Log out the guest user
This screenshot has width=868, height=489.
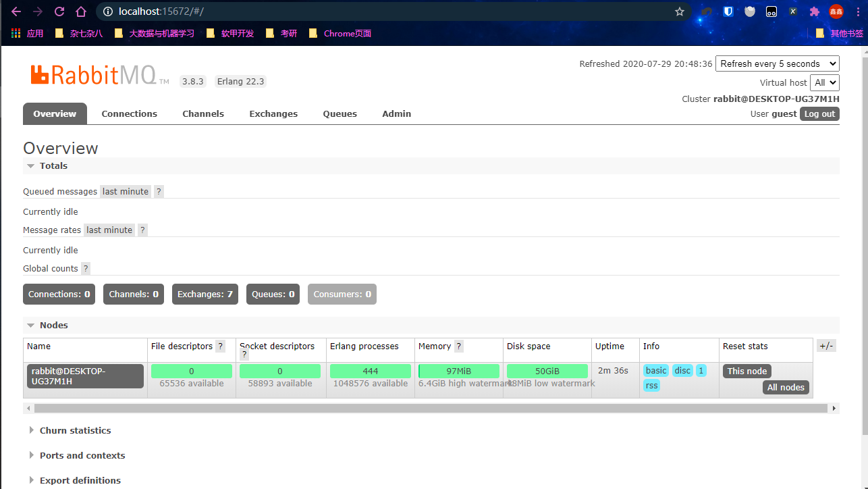(x=819, y=114)
